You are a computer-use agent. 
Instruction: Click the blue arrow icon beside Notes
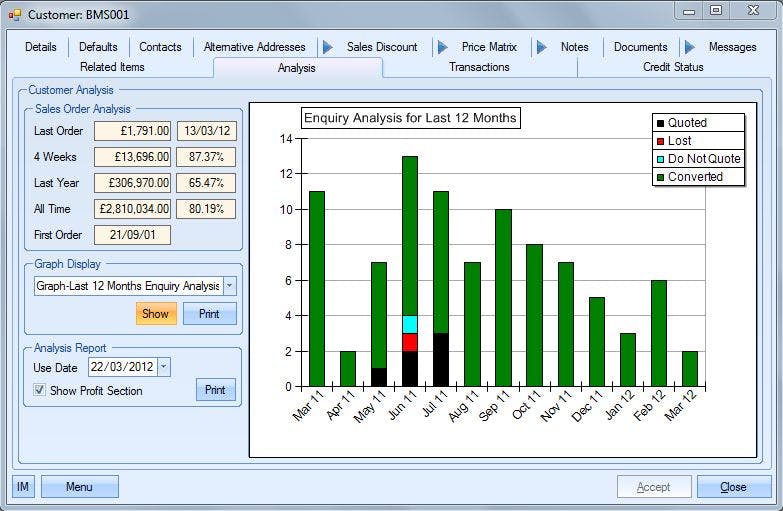[x=542, y=47]
